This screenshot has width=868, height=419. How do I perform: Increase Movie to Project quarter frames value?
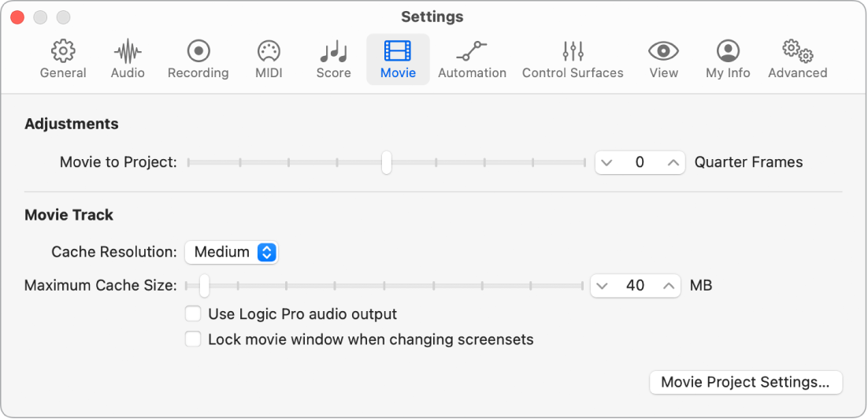tap(673, 163)
